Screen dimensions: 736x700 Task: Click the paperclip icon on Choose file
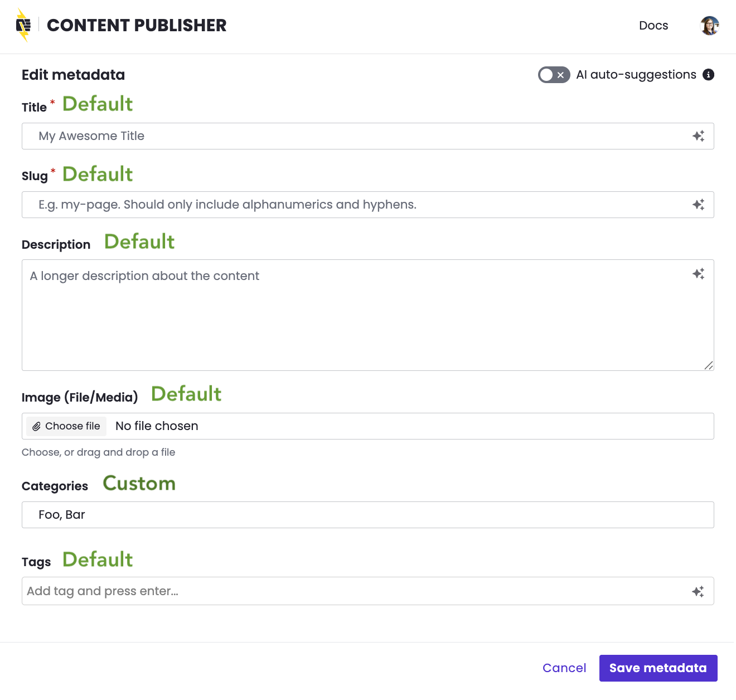click(36, 426)
